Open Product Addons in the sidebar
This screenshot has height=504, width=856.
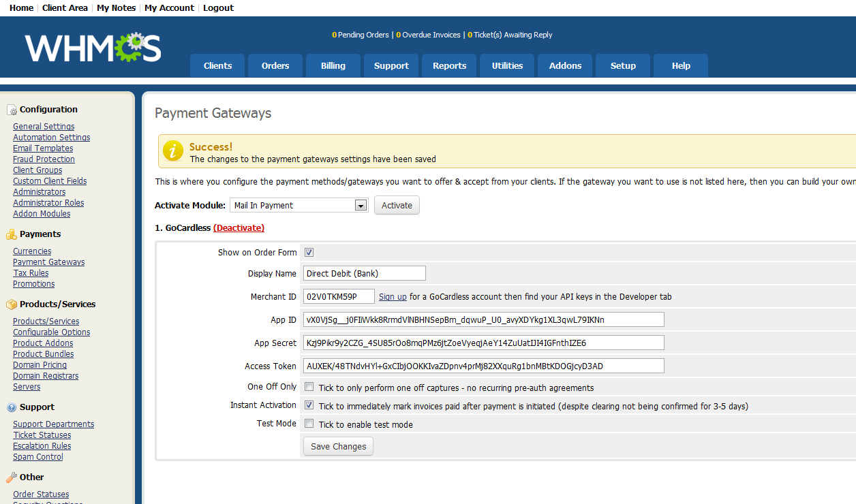[43, 343]
